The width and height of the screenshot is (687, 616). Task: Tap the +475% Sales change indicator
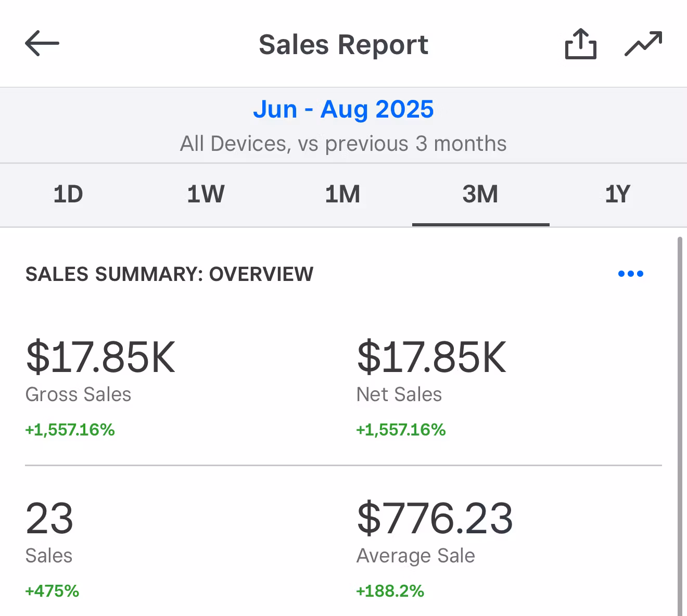[52, 591]
